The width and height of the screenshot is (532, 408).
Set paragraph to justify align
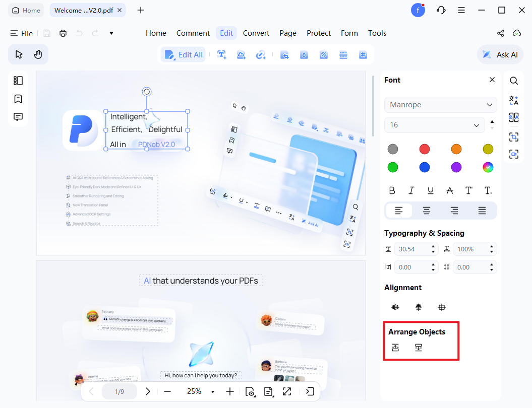pyautogui.click(x=482, y=211)
